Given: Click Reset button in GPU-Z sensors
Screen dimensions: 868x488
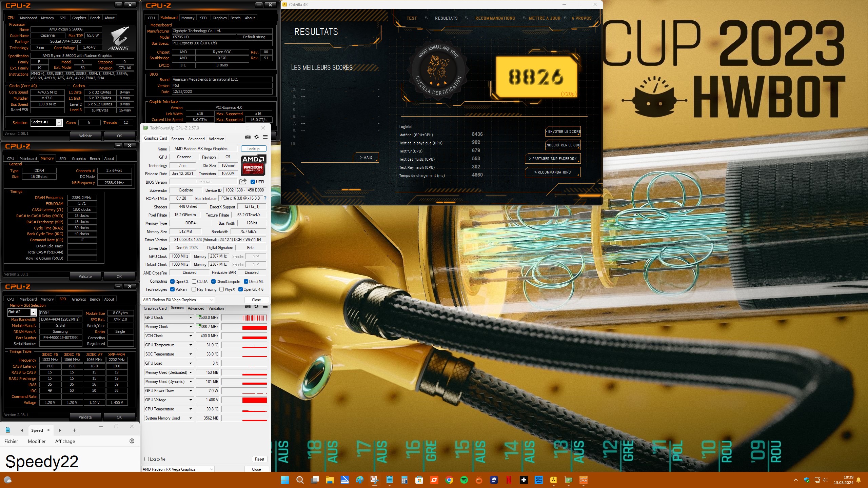Looking at the screenshot, I should pyautogui.click(x=260, y=459).
